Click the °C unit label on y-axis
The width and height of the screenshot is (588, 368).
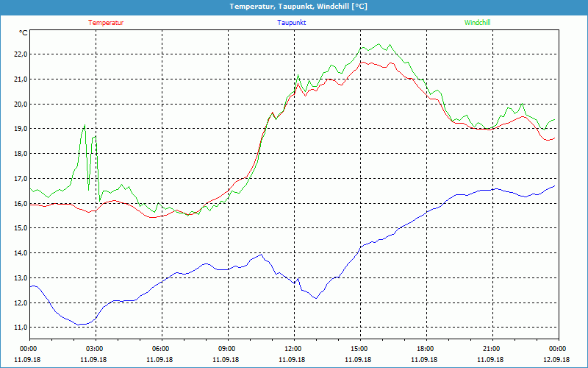tap(24, 33)
